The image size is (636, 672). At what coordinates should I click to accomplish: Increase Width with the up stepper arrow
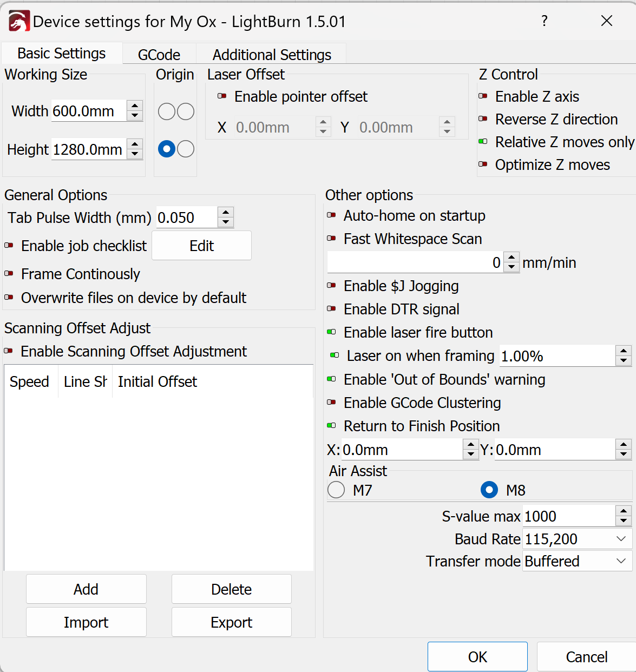pos(135,106)
